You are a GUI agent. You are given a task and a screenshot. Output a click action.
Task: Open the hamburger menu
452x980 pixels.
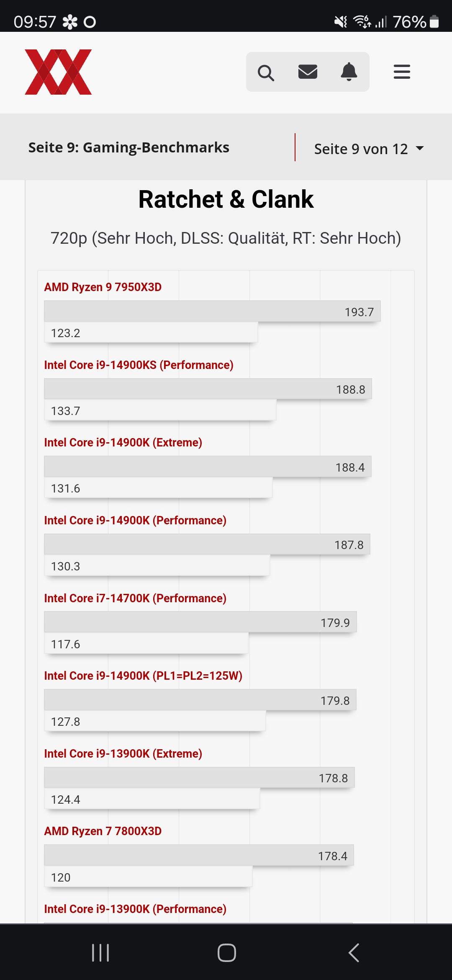point(402,72)
